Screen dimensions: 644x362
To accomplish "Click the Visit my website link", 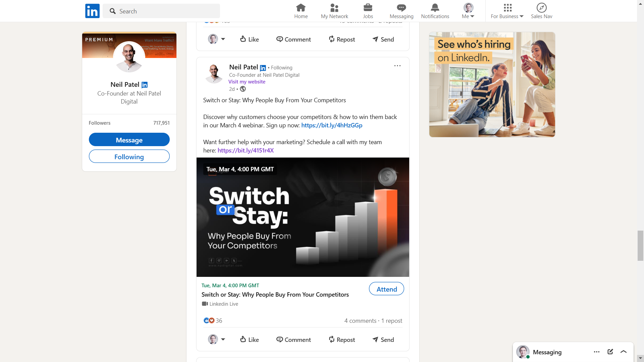I will click(x=247, y=82).
